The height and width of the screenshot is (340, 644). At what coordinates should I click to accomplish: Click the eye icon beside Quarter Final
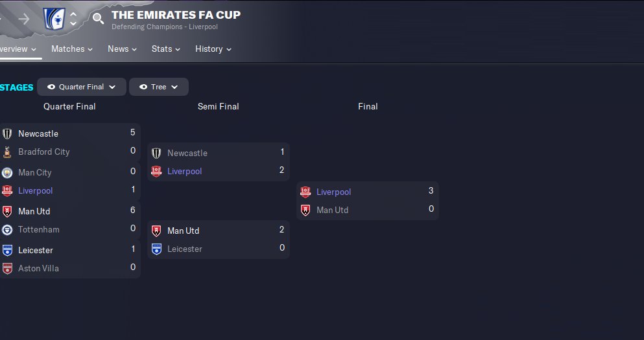(51, 87)
